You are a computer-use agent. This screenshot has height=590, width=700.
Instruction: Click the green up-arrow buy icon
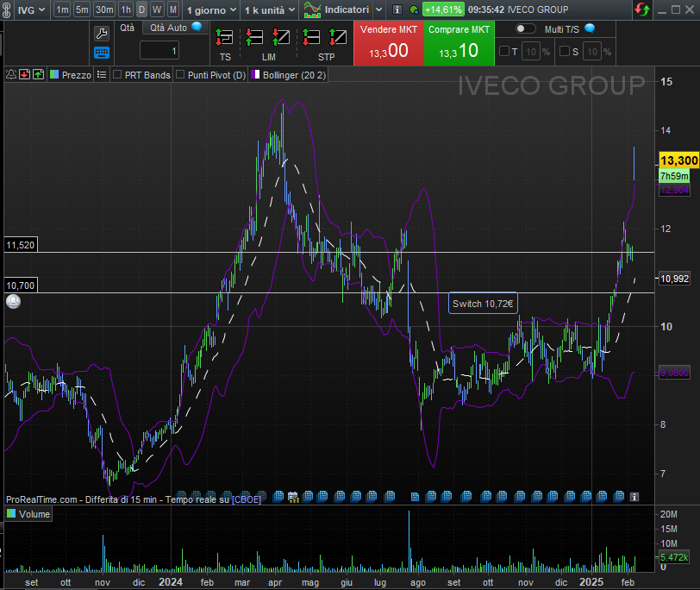click(x=39, y=74)
